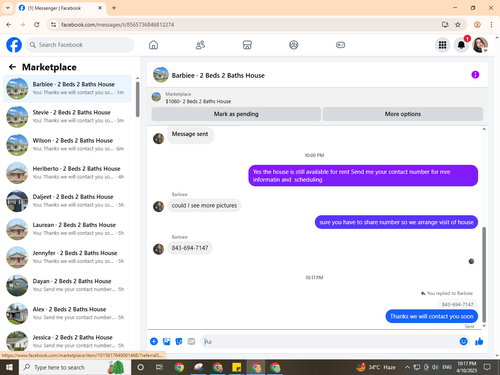View site information icon in address bar
The height and width of the screenshot is (375, 500).
(x=54, y=24)
